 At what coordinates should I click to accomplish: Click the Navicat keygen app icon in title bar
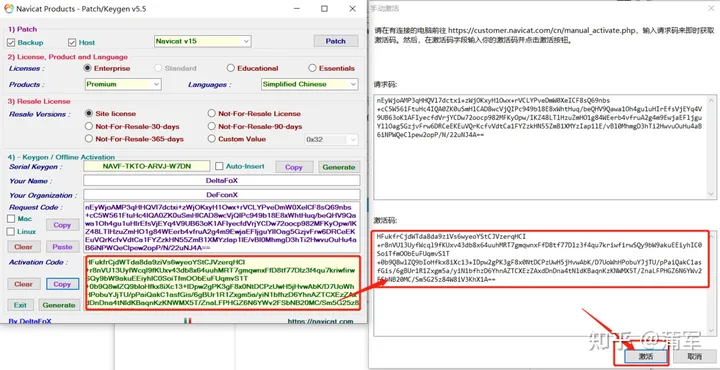[8, 9]
